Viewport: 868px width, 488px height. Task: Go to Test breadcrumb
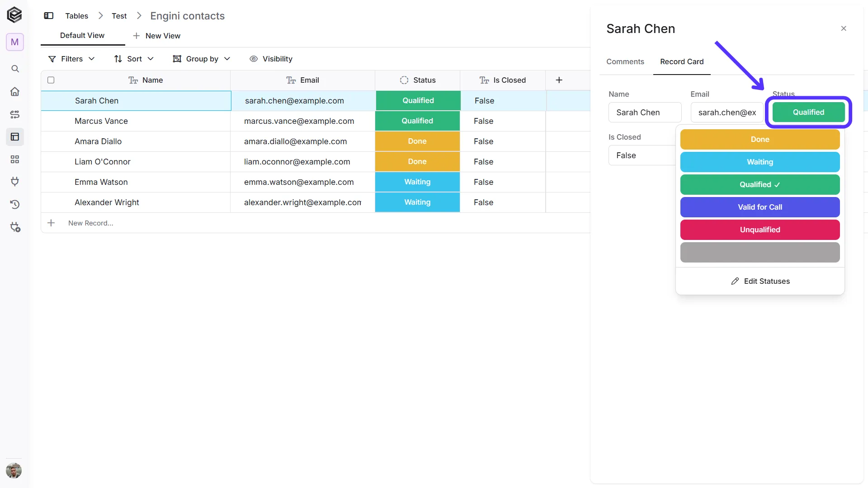click(x=119, y=16)
